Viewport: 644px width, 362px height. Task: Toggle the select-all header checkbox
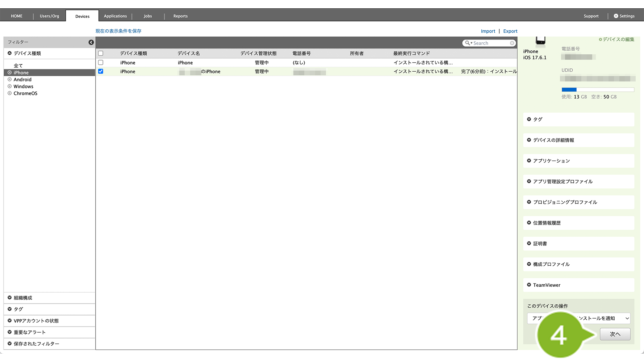coord(101,53)
